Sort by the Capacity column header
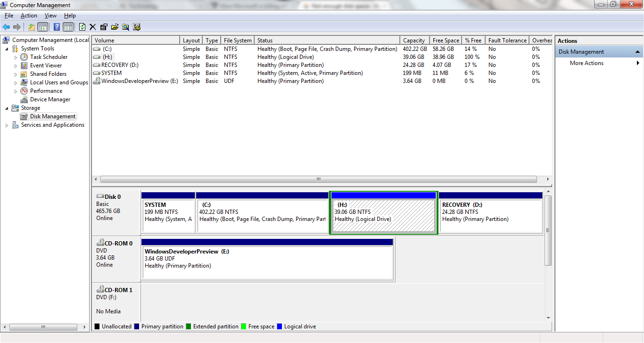 tap(415, 41)
